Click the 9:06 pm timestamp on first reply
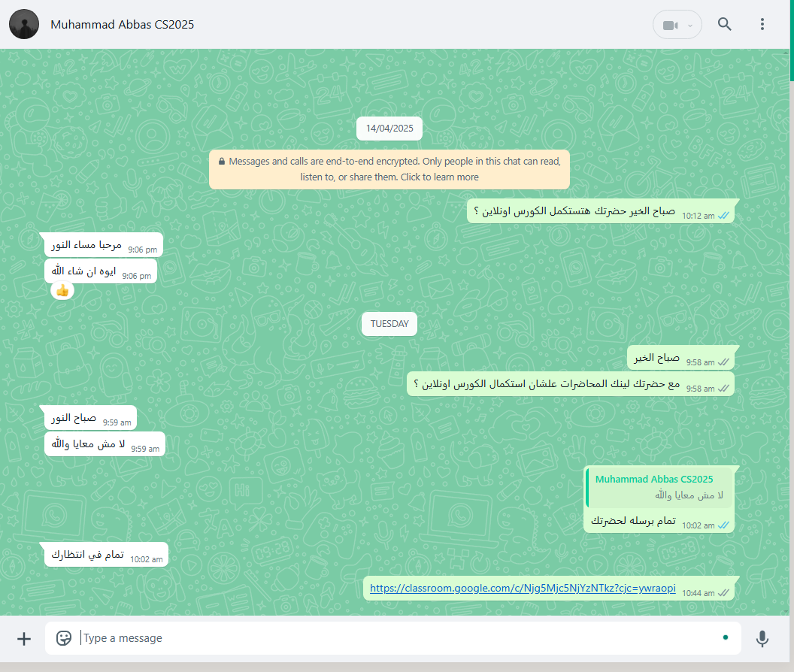The height and width of the screenshot is (672, 794). (142, 250)
